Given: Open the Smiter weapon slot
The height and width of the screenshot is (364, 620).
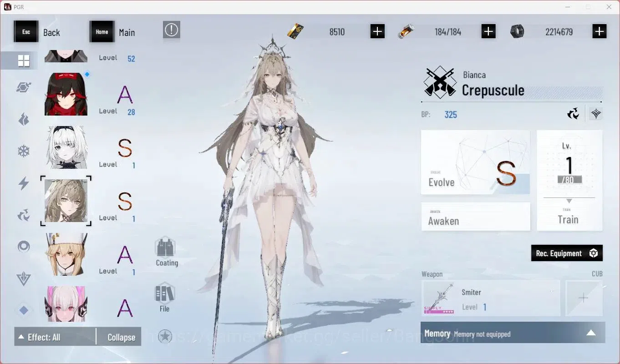Looking at the screenshot, I should (491, 298).
